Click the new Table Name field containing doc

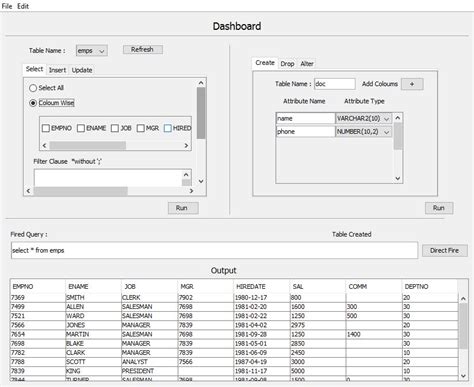(335, 84)
